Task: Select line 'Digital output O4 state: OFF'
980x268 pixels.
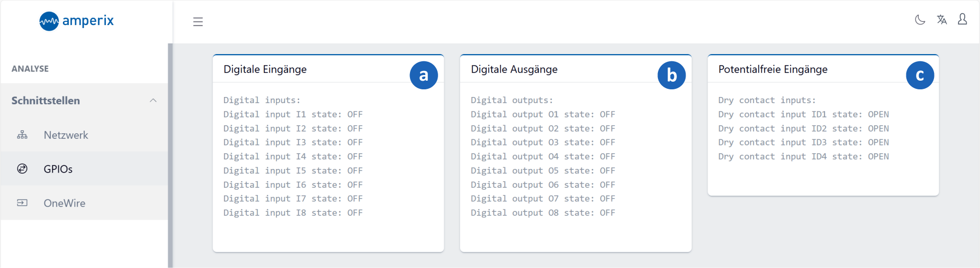Action: tap(543, 156)
